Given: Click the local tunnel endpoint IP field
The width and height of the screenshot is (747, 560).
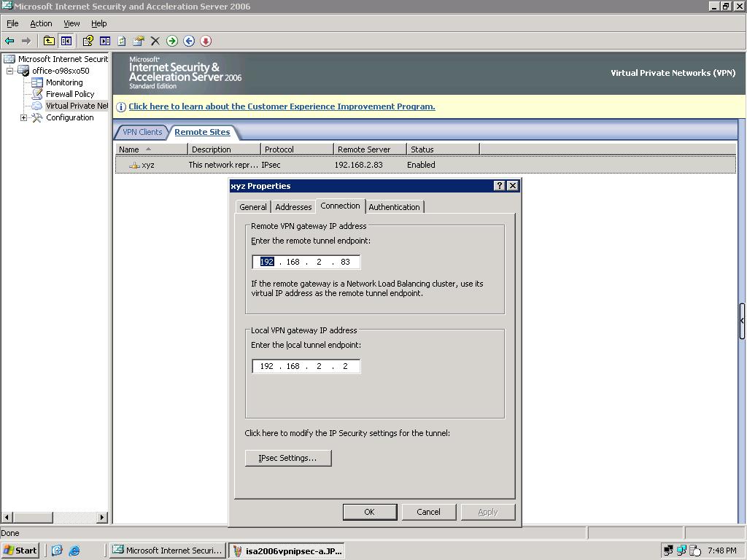Looking at the screenshot, I should coord(306,366).
